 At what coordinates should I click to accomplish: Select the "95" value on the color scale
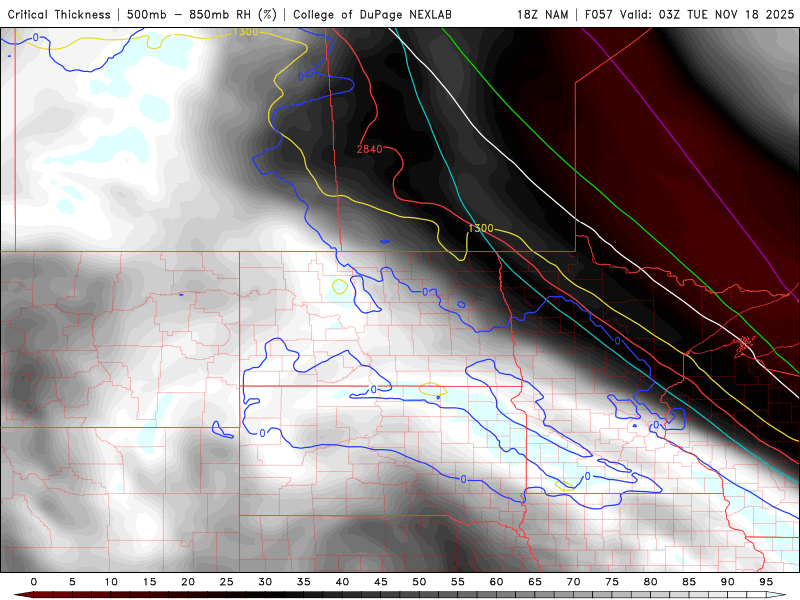pos(766,582)
